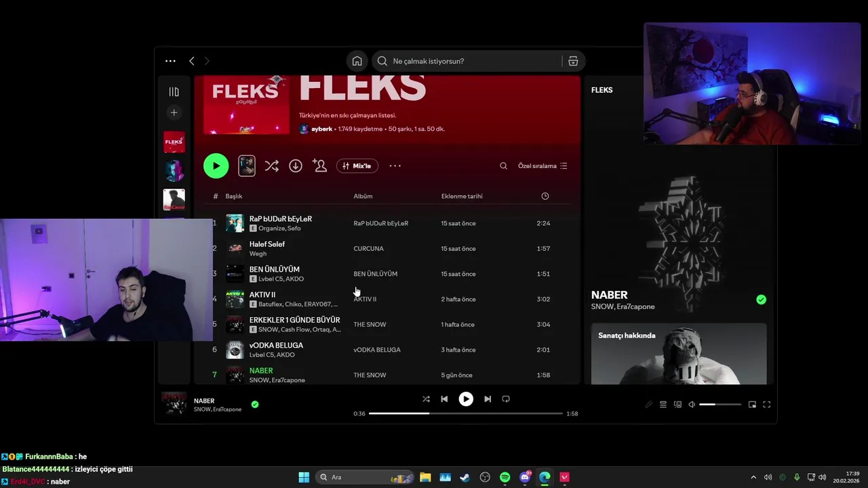The width and height of the screenshot is (868, 488).
Task: Open File Explorer from taskbar
Action: [425, 477]
